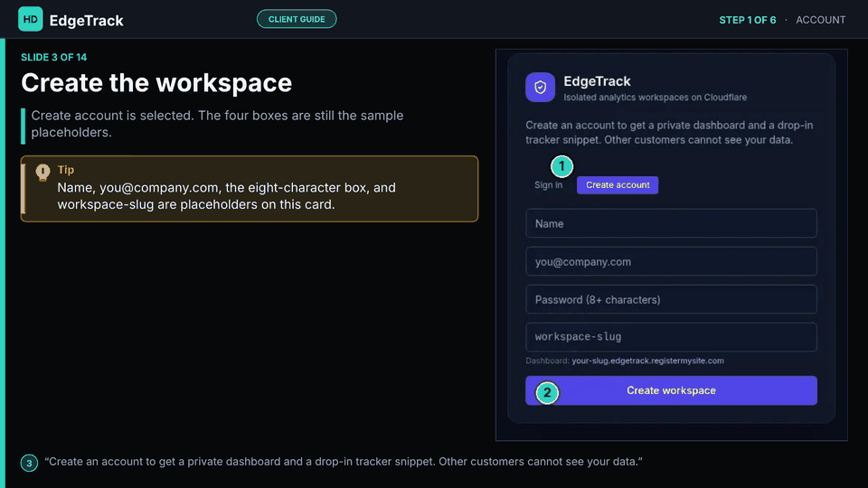Click the Tip lightbulb icon
868x488 pixels.
(42, 173)
